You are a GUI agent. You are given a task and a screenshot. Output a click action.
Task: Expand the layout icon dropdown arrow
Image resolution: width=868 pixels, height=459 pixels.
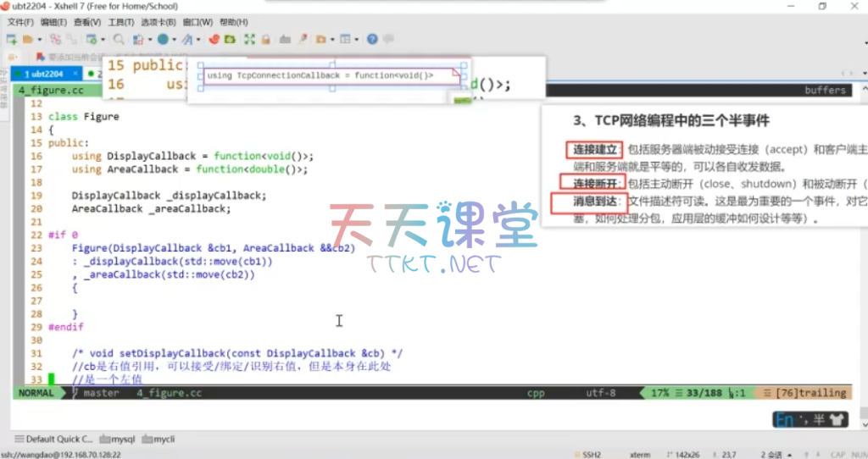tap(357, 40)
